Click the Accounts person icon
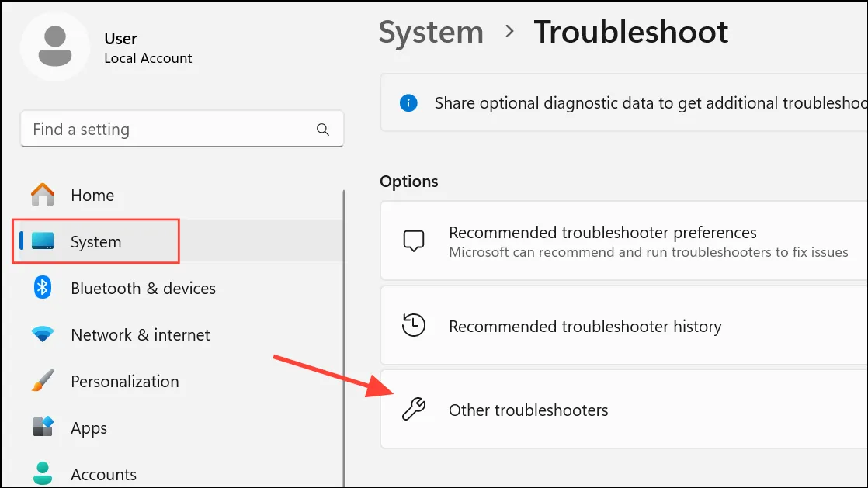This screenshot has width=868, height=488. click(x=43, y=473)
